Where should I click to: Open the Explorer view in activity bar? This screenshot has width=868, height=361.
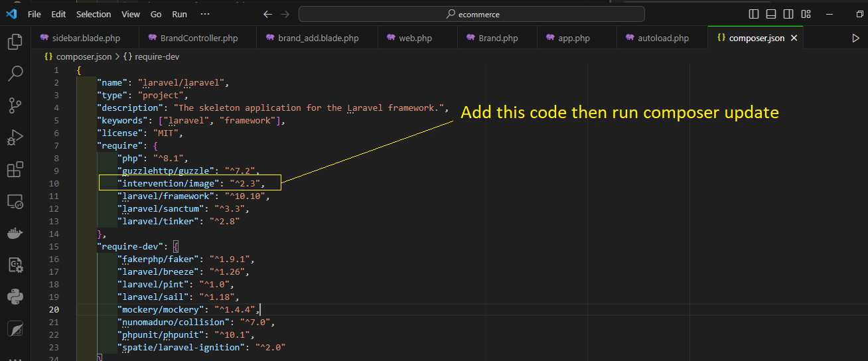click(15, 42)
